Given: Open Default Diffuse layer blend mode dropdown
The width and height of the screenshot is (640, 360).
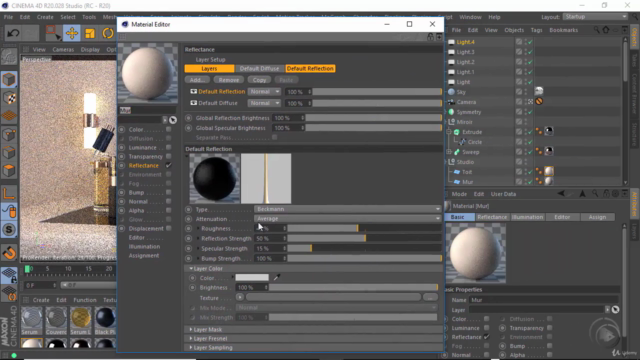Looking at the screenshot, I should (264, 103).
